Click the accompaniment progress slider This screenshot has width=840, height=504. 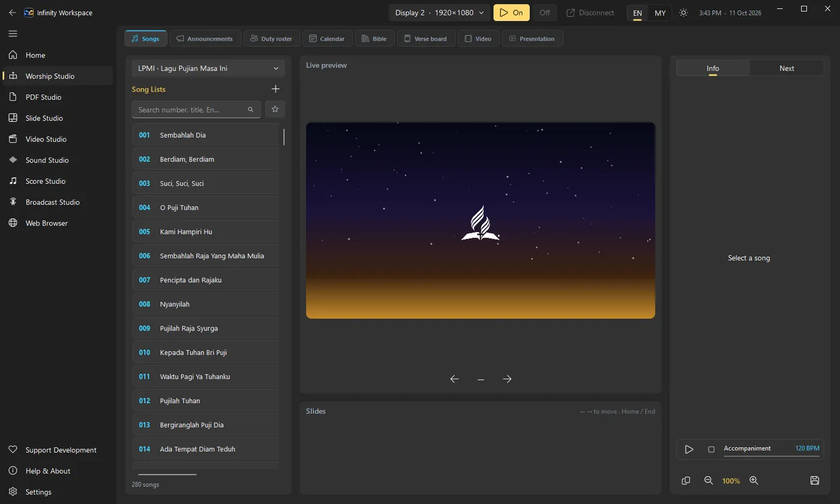point(772,456)
